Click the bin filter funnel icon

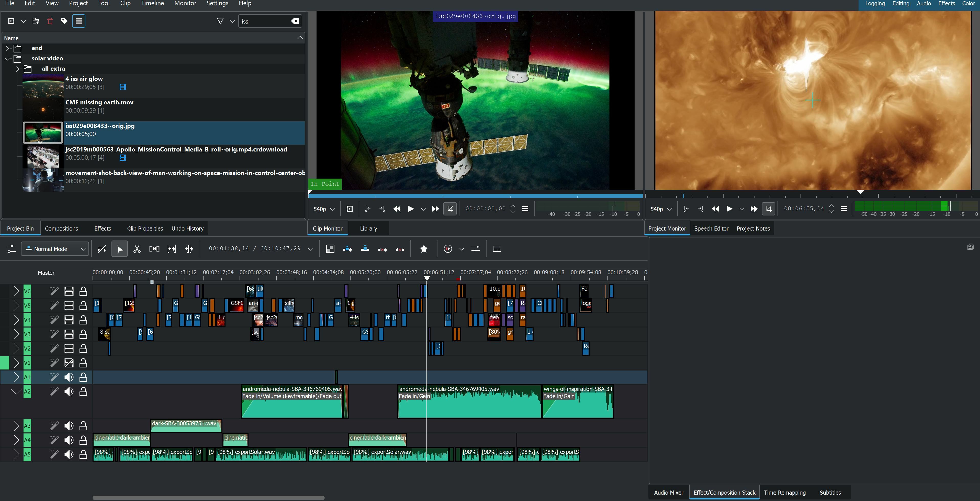220,21
